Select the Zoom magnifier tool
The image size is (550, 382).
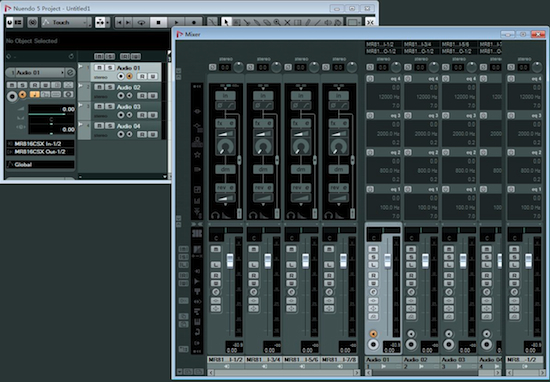[277, 22]
